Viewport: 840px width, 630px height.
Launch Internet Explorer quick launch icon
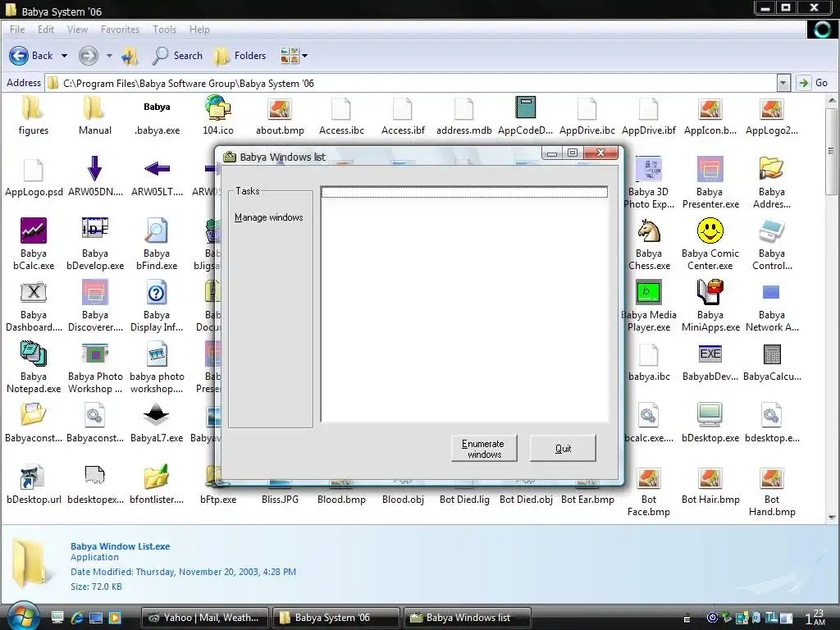(x=77, y=618)
